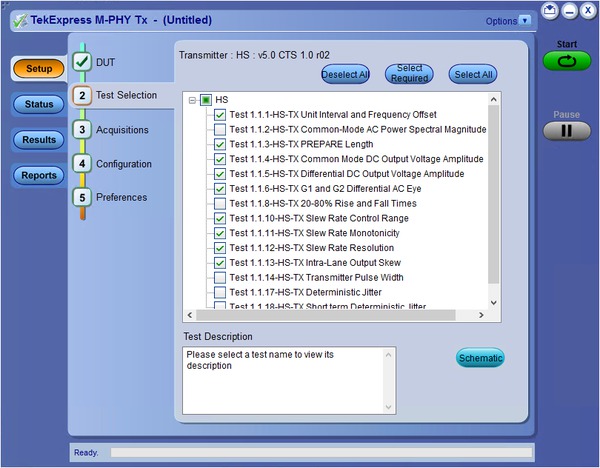Uncheck Test 1.1.12 Slew Rate Resolution
Screen dimensions: 600x468
[220, 248]
